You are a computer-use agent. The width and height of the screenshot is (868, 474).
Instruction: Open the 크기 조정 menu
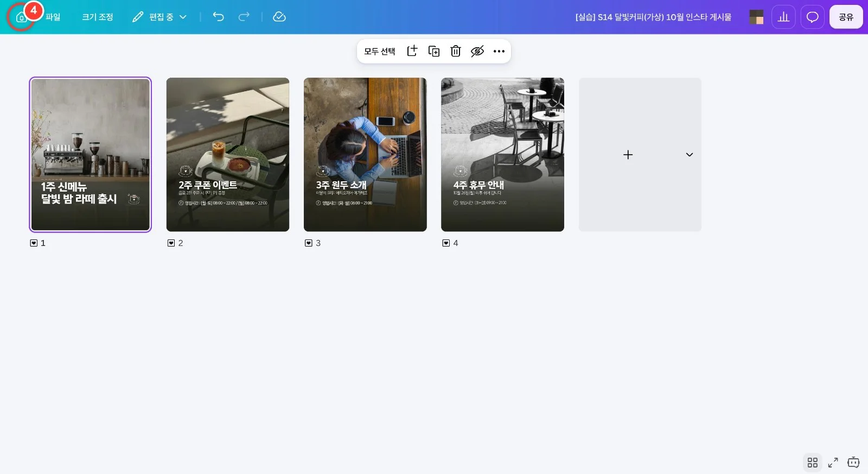pos(98,17)
